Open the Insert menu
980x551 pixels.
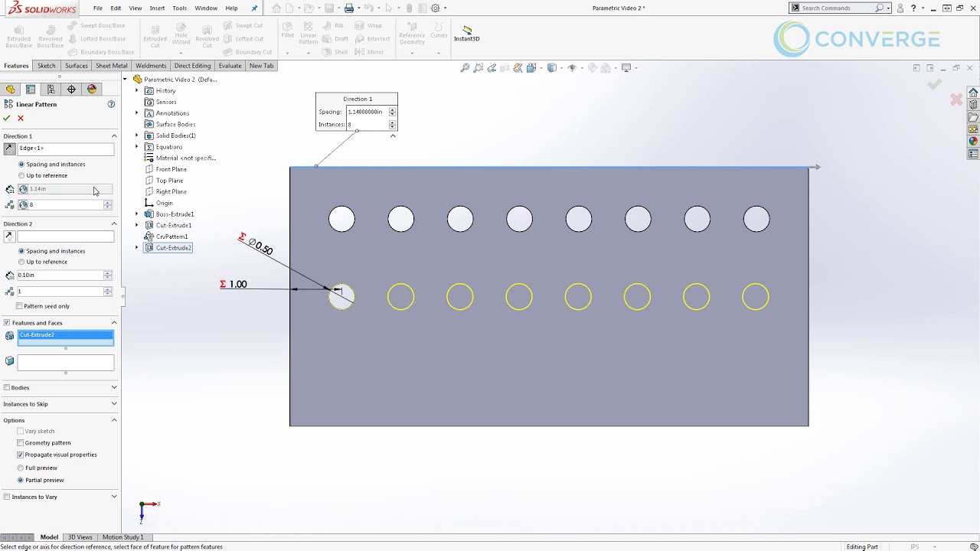[x=157, y=8]
